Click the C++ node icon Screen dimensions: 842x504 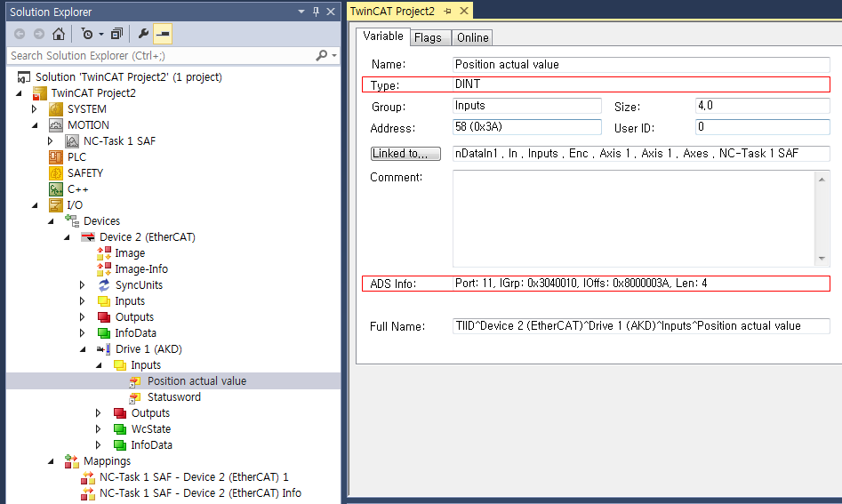coord(56,189)
